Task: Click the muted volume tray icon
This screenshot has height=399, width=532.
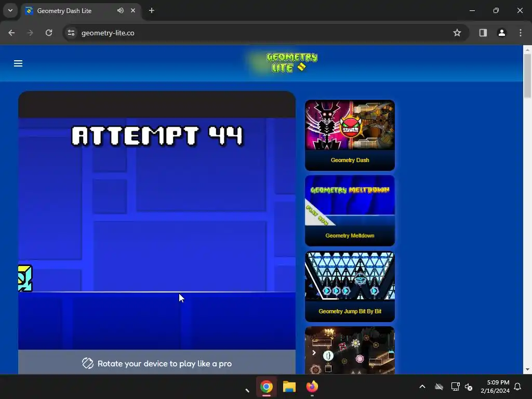Action: point(469,387)
